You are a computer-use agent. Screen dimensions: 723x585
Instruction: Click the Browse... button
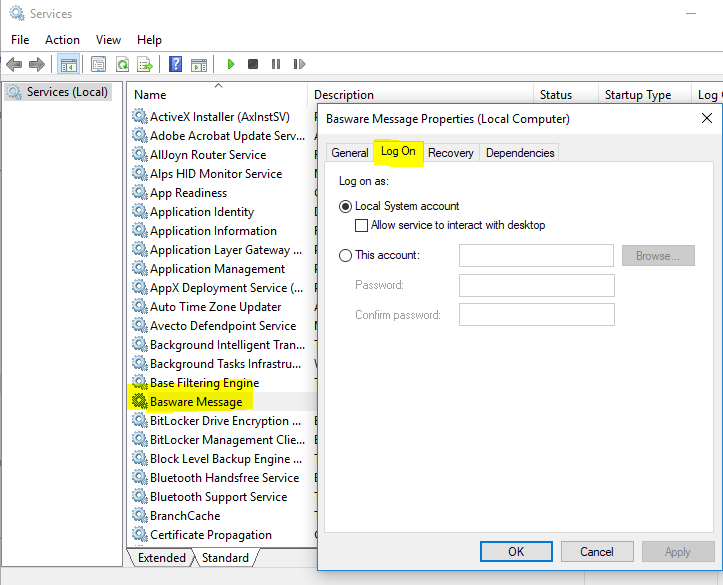[x=658, y=255]
